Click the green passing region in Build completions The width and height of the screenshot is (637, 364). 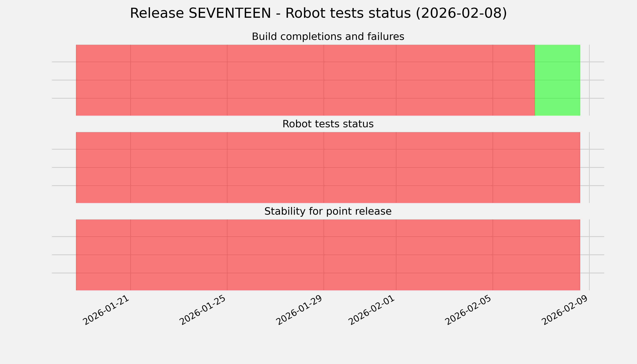click(x=557, y=80)
